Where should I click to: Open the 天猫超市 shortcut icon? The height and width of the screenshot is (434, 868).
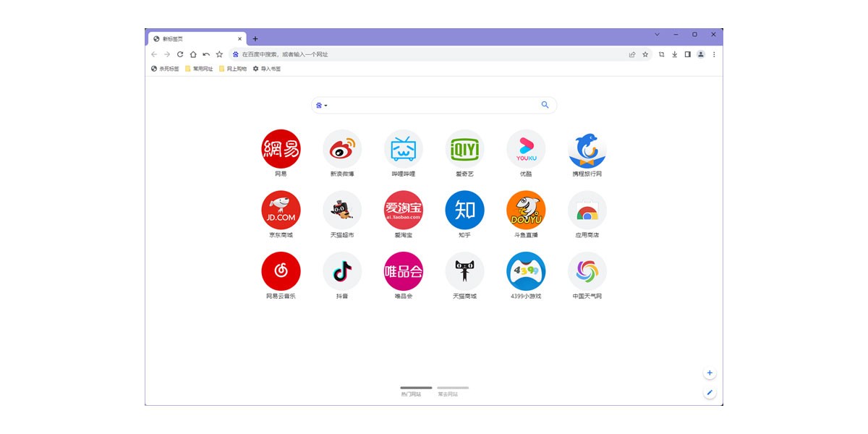342,210
